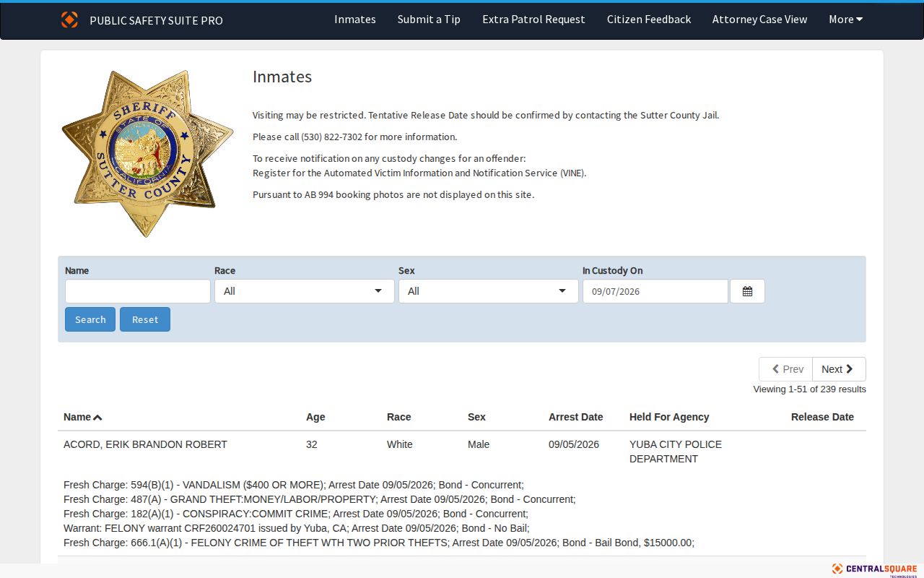The height and width of the screenshot is (578, 924).
Task: Expand the Race dropdown
Action: pyautogui.click(x=304, y=291)
